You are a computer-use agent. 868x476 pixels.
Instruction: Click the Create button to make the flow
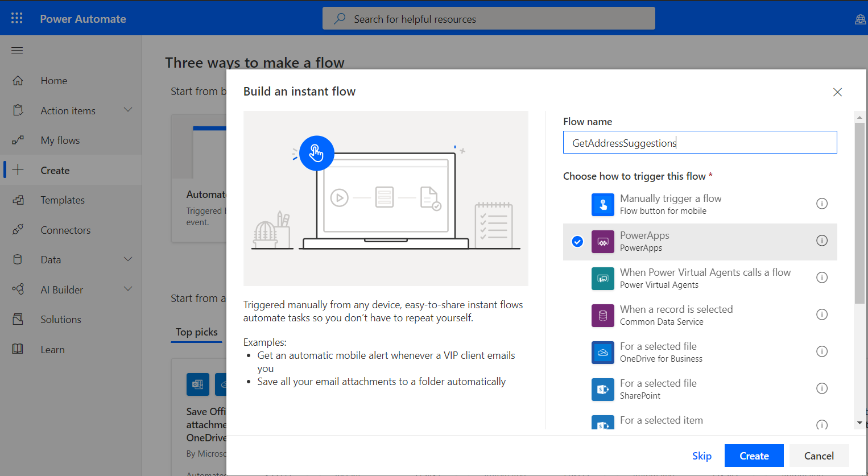pos(754,456)
